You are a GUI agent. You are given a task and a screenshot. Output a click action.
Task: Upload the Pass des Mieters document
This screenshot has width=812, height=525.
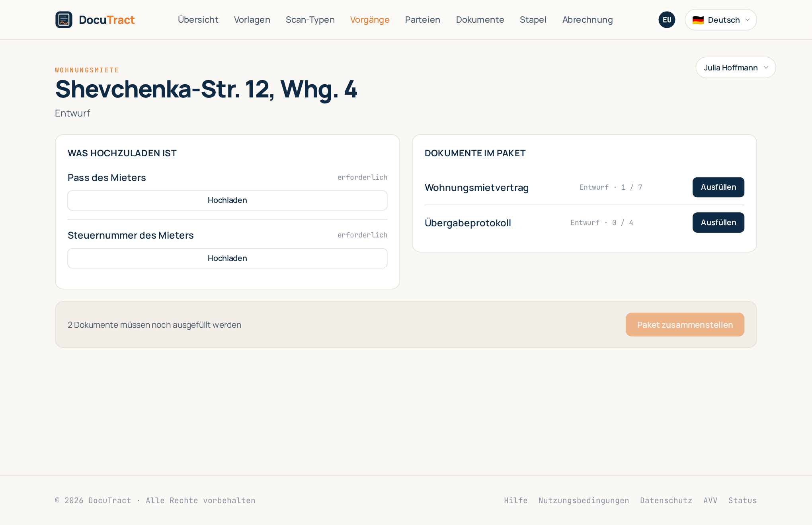pos(227,200)
